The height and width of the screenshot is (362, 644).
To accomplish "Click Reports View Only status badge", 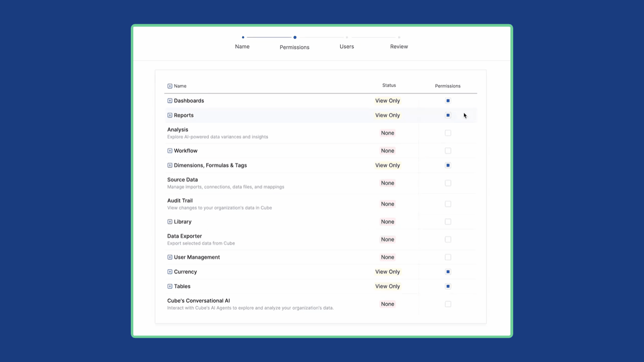I will point(387,115).
